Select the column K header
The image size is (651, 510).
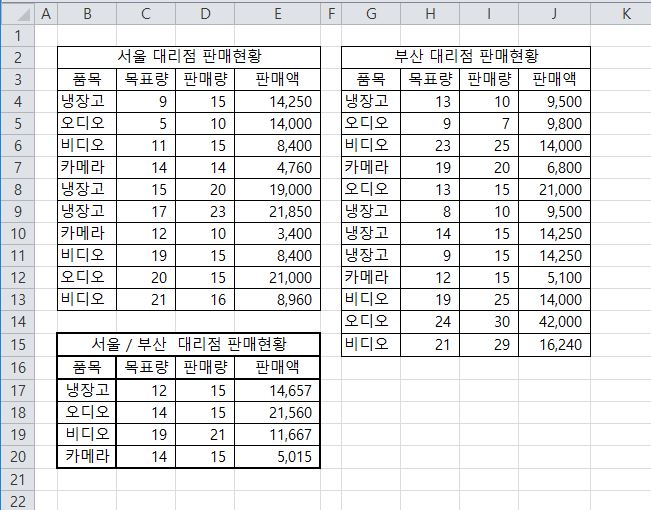pos(625,13)
